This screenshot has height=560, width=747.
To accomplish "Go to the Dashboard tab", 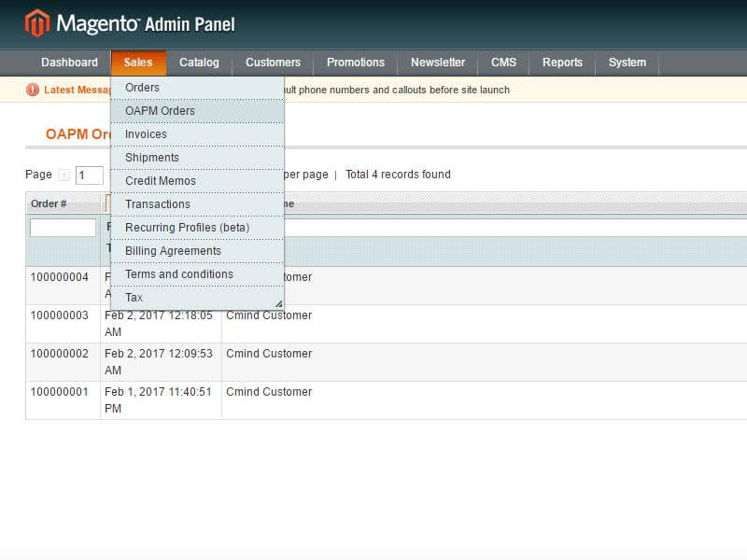I will [x=69, y=63].
